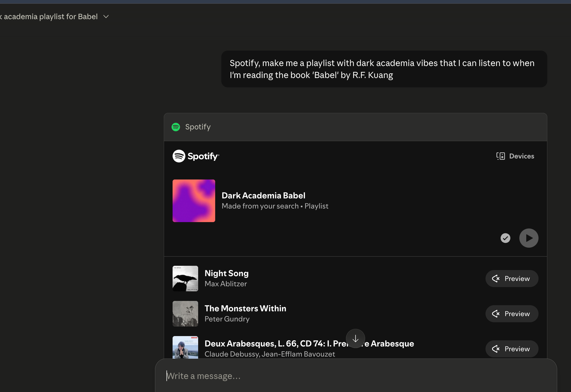Click the 'Made from your search • Playlist' subtitle
The height and width of the screenshot is (392, 571).
pyautogui.click(x=275, y=206)
